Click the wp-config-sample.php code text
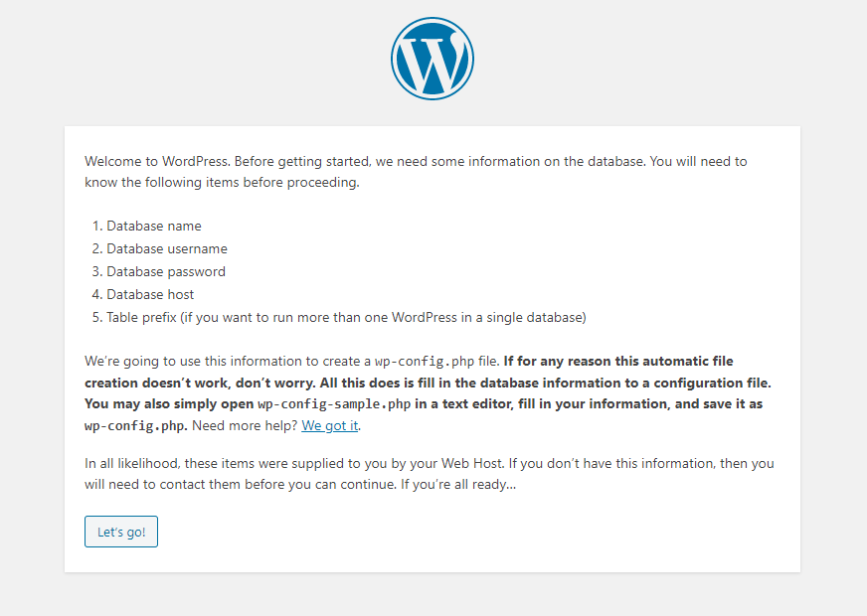This screenshot has height=616, width=867. click(334, 403)
